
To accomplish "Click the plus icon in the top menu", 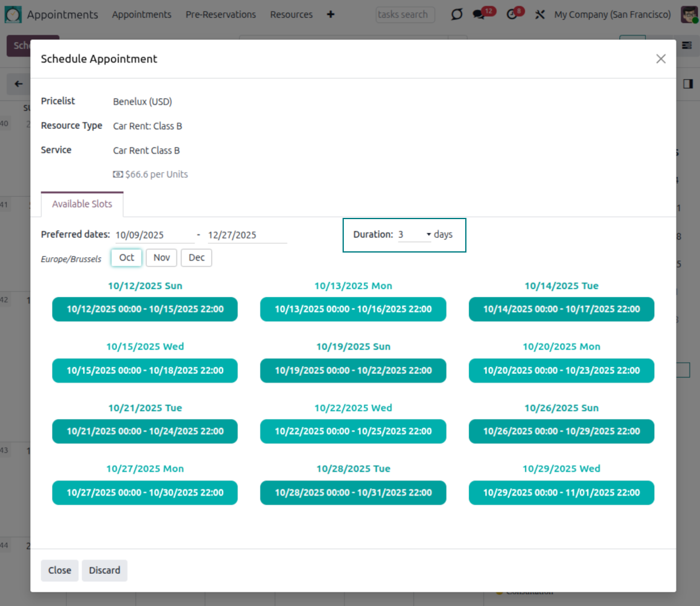I will [330, 14].
